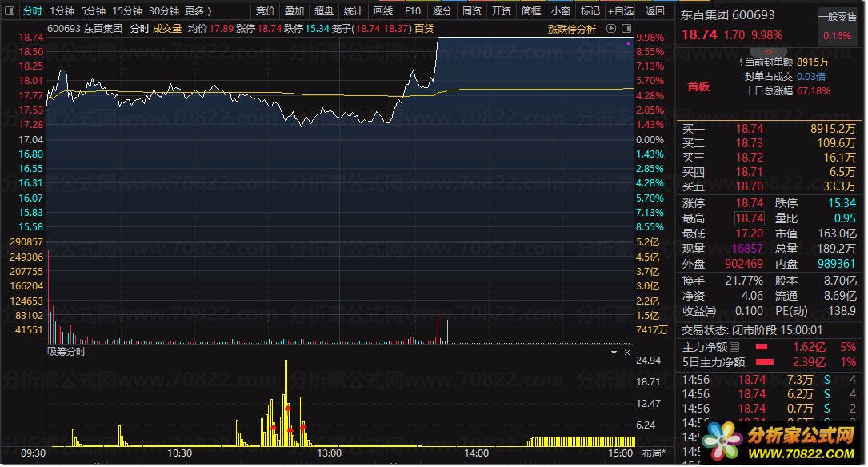868x467 pixels.
Task: Click the 买一 bid row at 18.74
Action: point(769,129)
